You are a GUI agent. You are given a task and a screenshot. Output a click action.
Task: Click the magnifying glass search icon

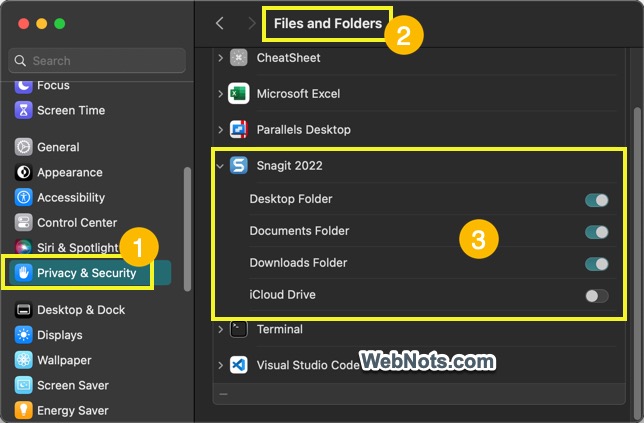(x=20, y=61)
